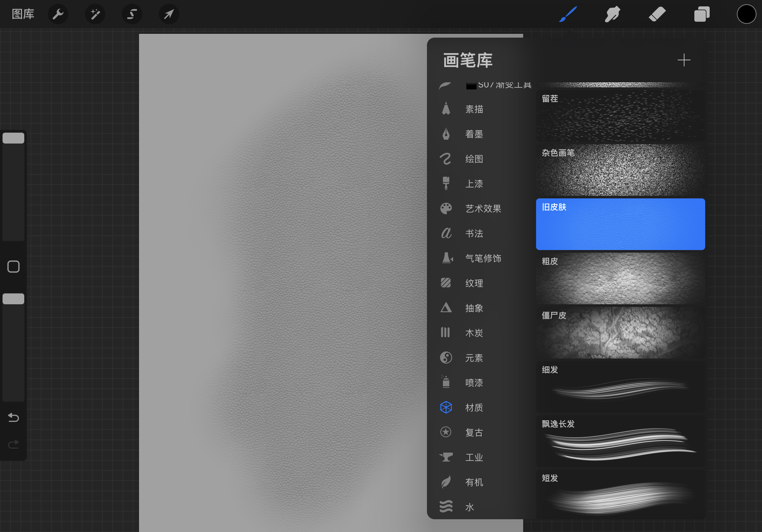Screen dimensions: 762x532
Task: Open the Layers panel icon
Action: (x=702, y=14)
